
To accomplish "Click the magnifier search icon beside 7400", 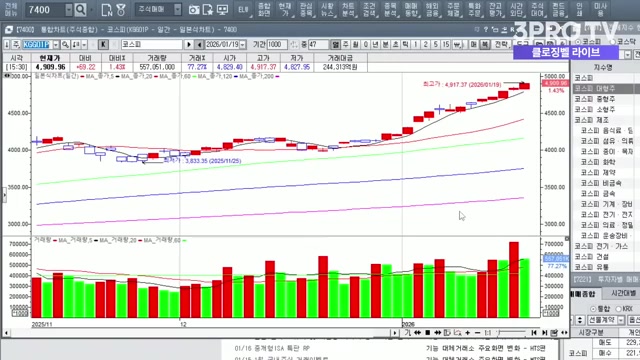I will click(80, 9).
